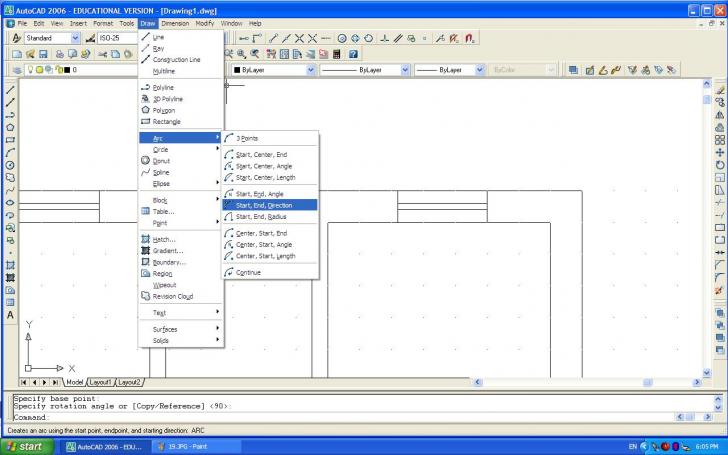The height and width of the screenshot is (455, 728).
Task: Click the Command: prompt input line
Action: coord(344,417)
